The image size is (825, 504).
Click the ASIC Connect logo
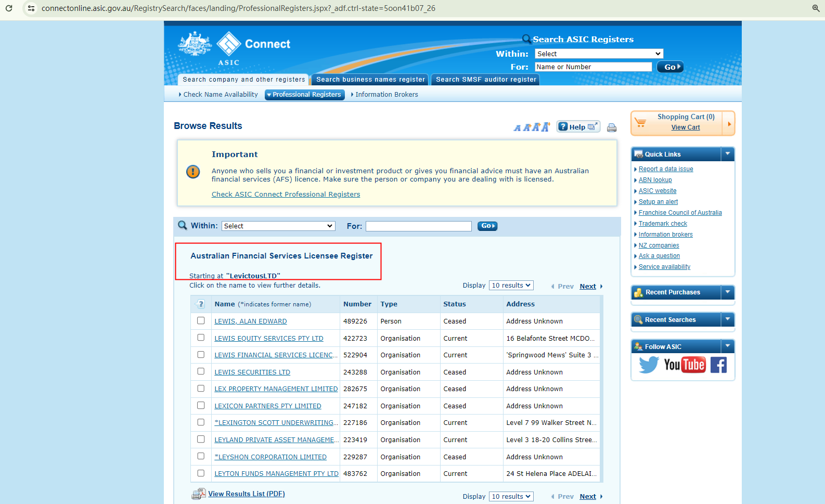[234, 48]
